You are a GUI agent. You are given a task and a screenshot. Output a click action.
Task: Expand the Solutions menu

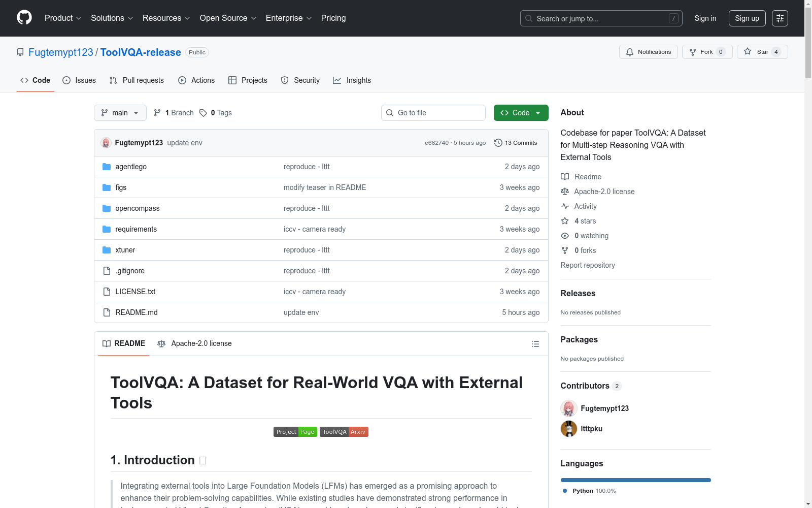click(112, 18)
